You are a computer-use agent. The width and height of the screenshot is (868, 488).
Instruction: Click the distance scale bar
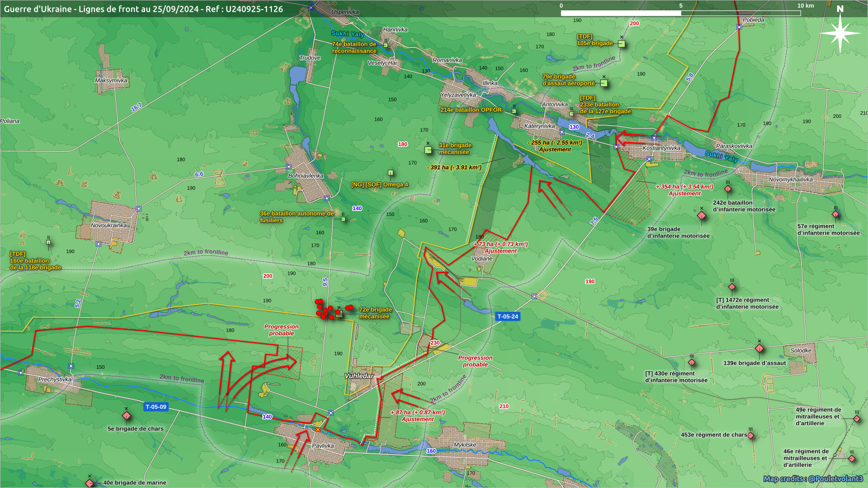pyautogui.click(x=680, y=13)
